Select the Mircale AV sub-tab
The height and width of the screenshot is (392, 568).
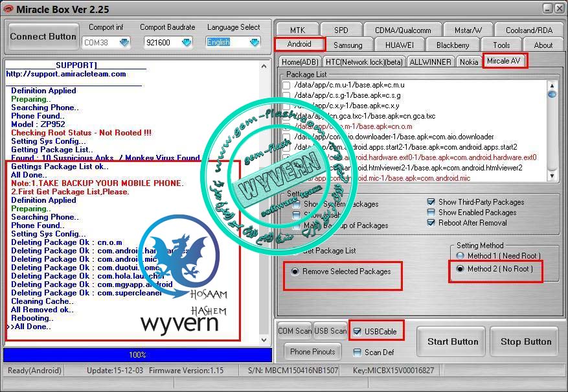[x=503, y=61]
